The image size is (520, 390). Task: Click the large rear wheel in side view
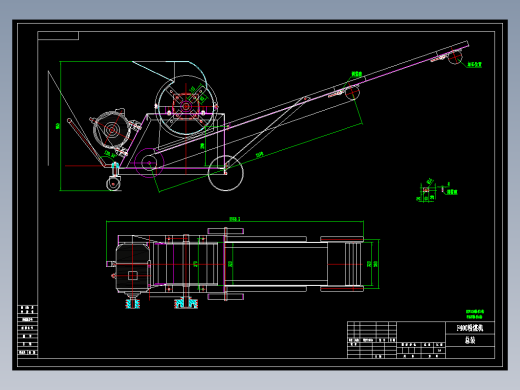tap(226, 173)
